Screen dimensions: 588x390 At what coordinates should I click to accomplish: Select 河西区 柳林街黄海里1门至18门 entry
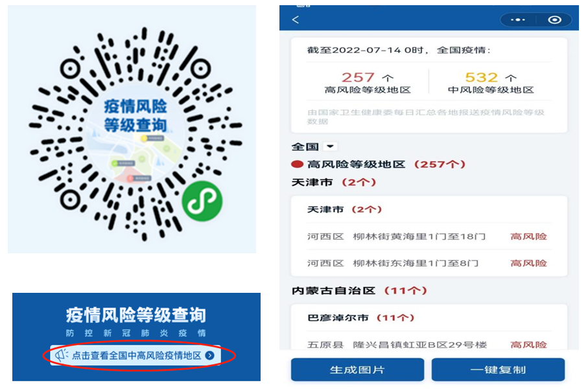pyautogui.click(x=429, y=236)
